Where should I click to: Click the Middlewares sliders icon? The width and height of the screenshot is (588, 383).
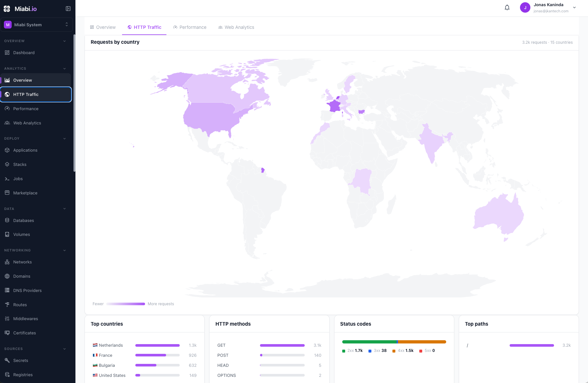pos(7,319)
